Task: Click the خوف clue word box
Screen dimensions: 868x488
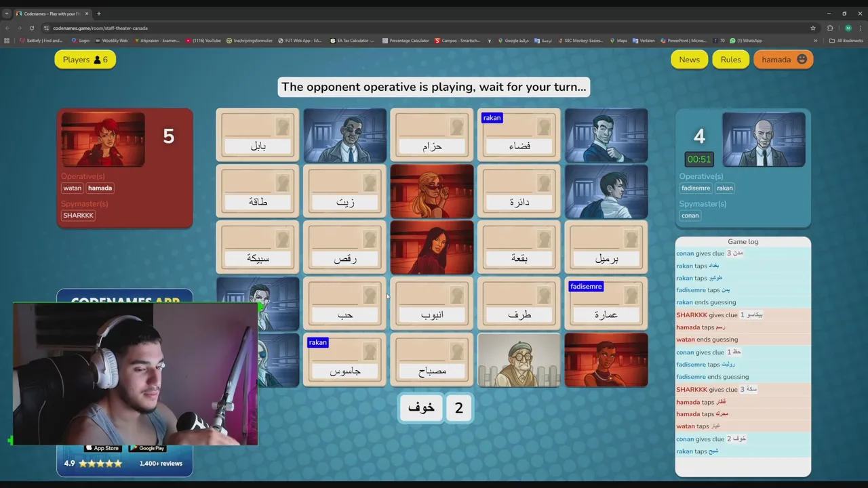Action: tap(421, 407)
